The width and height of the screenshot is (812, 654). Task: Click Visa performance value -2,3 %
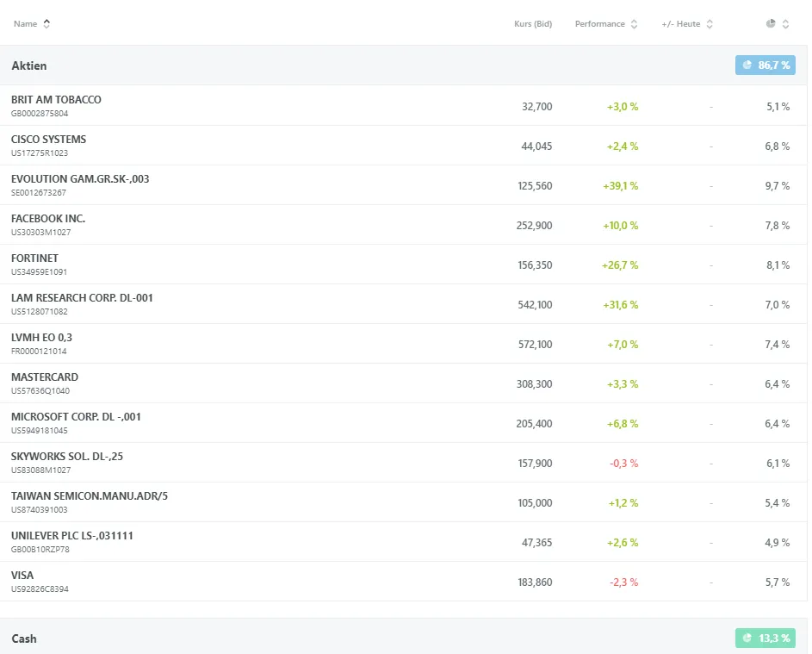tap(624, 582)
